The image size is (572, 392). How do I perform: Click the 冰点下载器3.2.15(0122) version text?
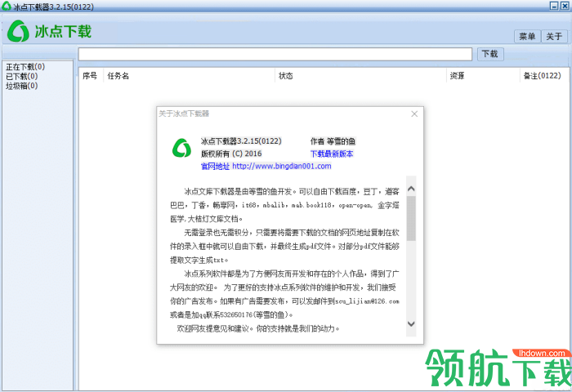tap(241, 141)
